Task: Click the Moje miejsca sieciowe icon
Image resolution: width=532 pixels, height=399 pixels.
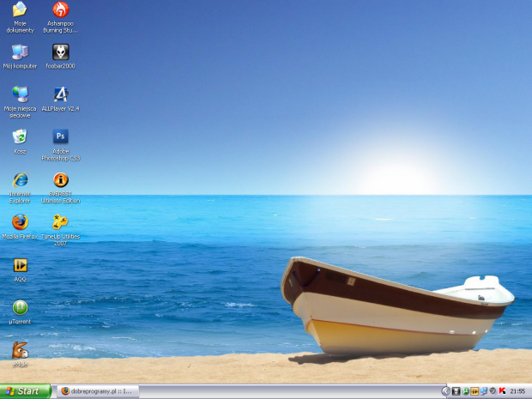Action: tap(20, 94)
